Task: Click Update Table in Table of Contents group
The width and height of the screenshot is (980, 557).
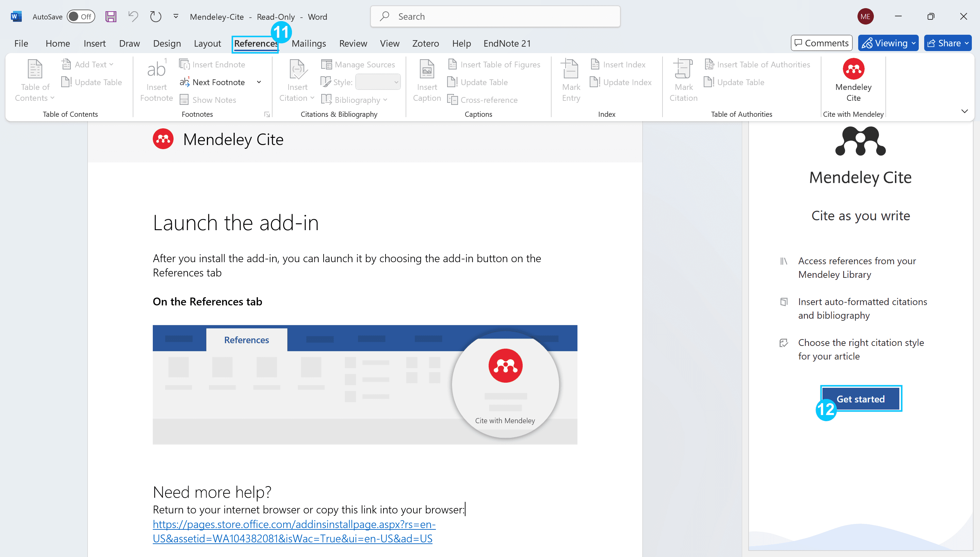Action: tap(91, 82)
